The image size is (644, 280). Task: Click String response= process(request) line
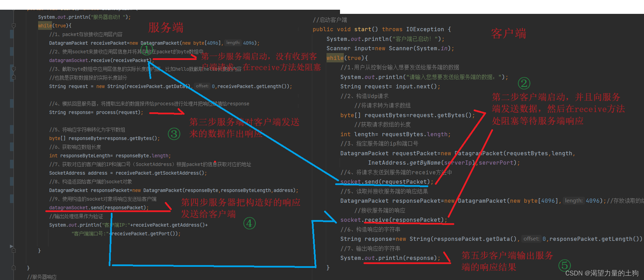[96, 112]
